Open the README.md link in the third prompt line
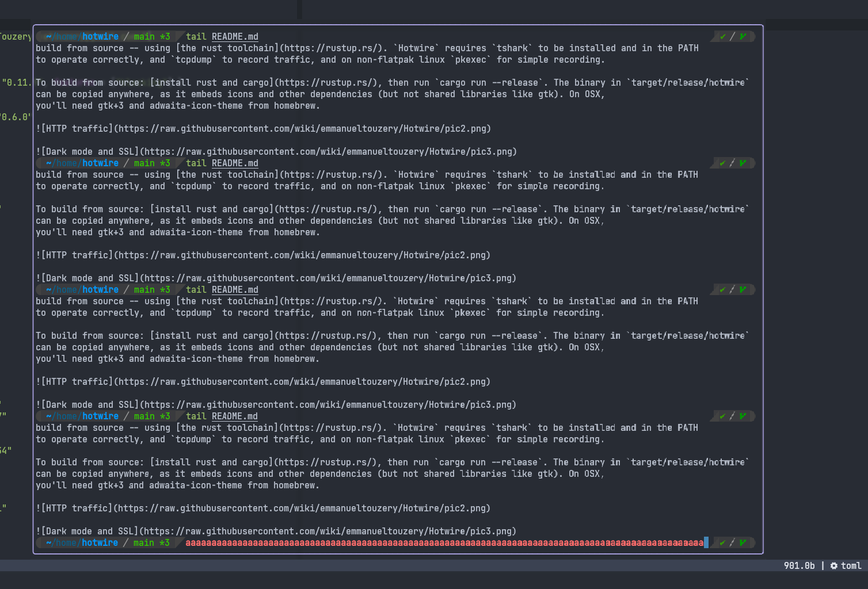The width and height of the screenshot is (868, 589). pos(235,289)
